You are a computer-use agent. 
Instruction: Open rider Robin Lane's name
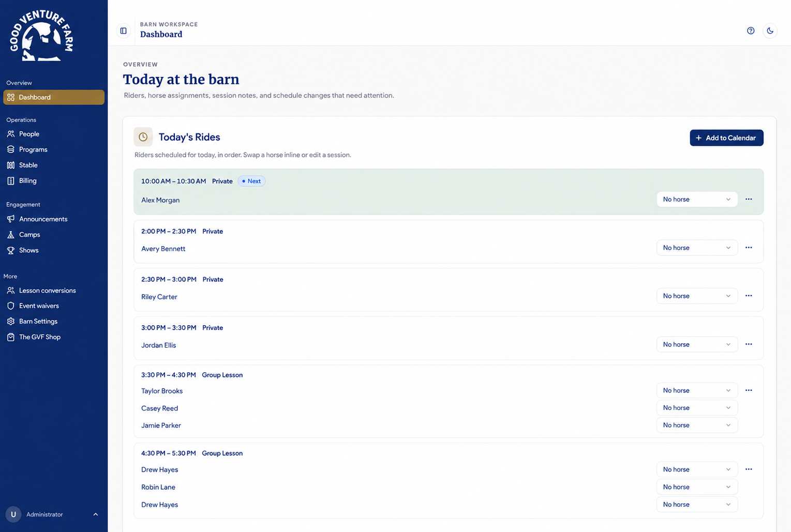click(158, 487)
